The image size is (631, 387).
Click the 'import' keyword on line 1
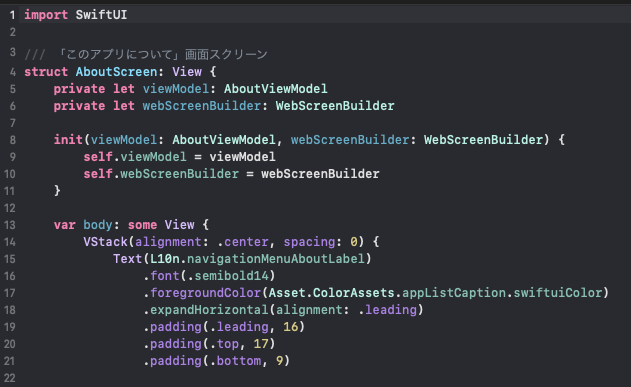[x=46, y=15]
